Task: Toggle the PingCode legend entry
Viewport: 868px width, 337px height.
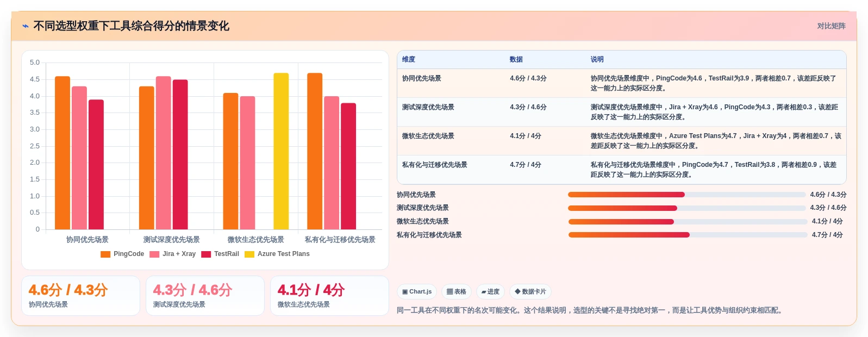Action: tap(122, 254)
